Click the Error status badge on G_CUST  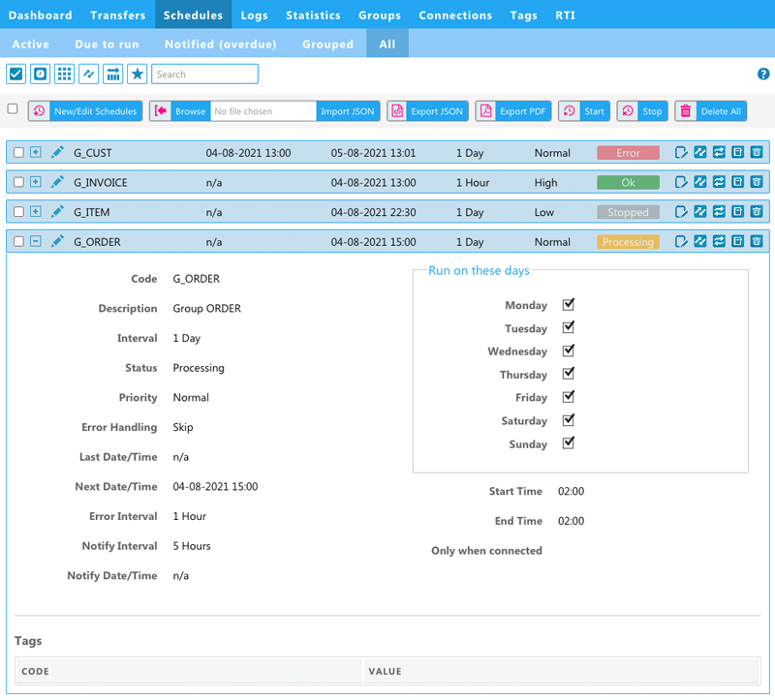click(x=628, y=153)
